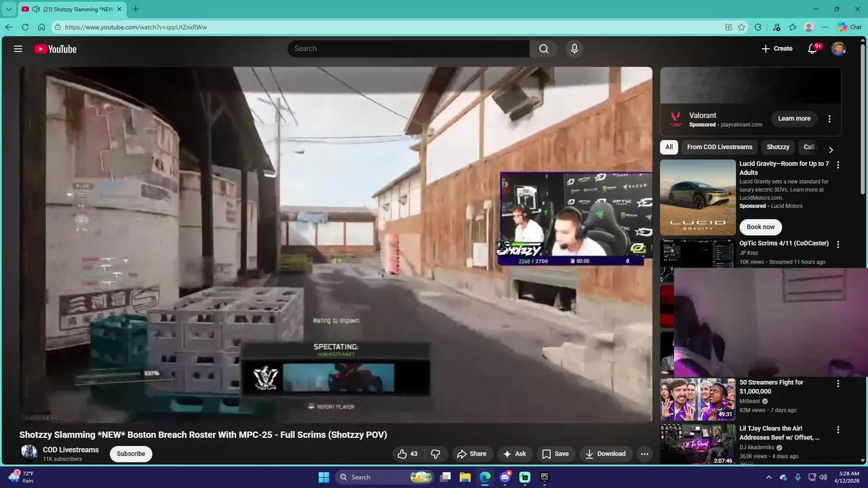
Task: Open options for the Lil TJay video
Action: (x=838, y=430)
